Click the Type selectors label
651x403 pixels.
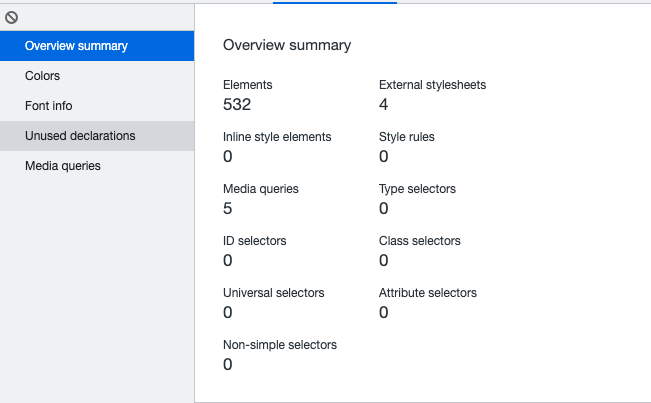(417, 189)
